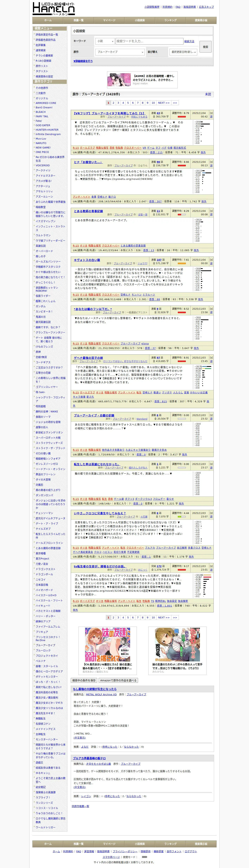This screenshot has width=249, height=868.
Task: Click NEXT >> in the bottom pagination
Action: pyautogui.click(x=164, y=618)
